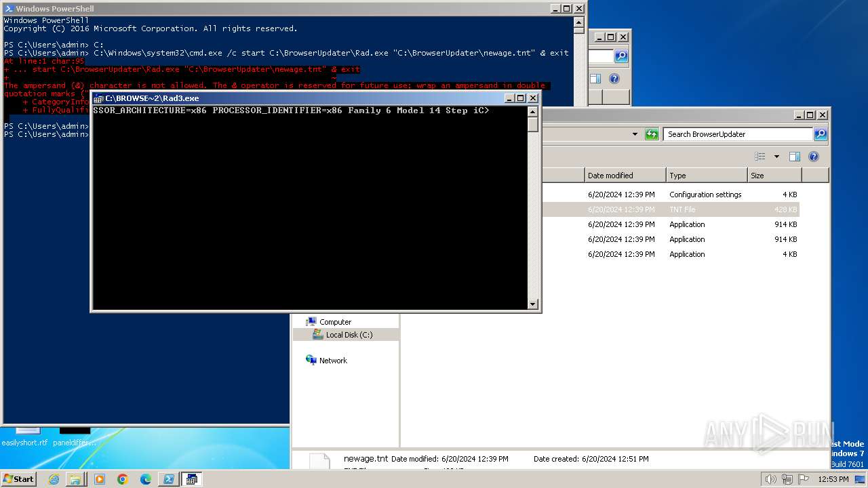Image resolution: width=868 pixels, height=488 pixels.
Task: Close the BrowserUpdater Explorer window
Action: pos(823,115)
